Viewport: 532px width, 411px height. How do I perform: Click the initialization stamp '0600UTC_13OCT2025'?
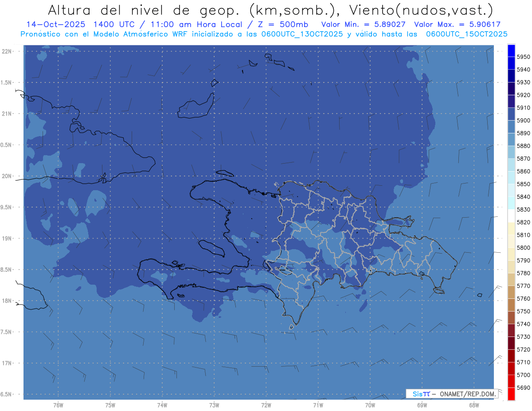click(301, 34)
